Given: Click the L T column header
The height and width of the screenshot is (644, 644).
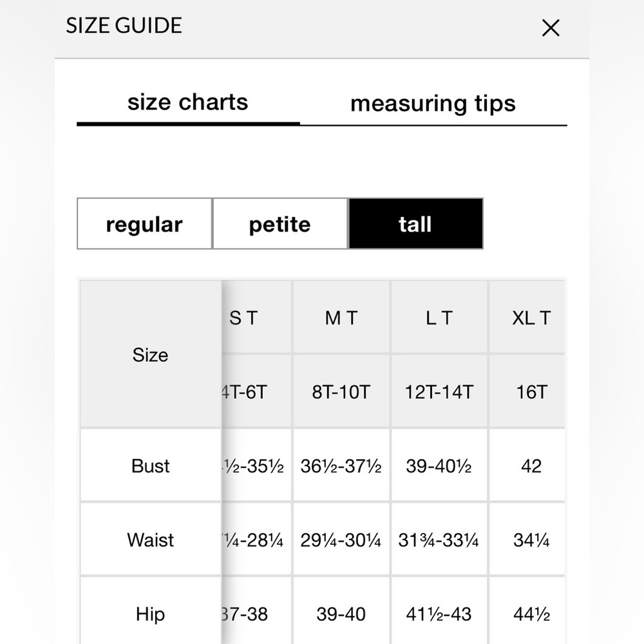Looking at the screenshot, I should [439, 317].
